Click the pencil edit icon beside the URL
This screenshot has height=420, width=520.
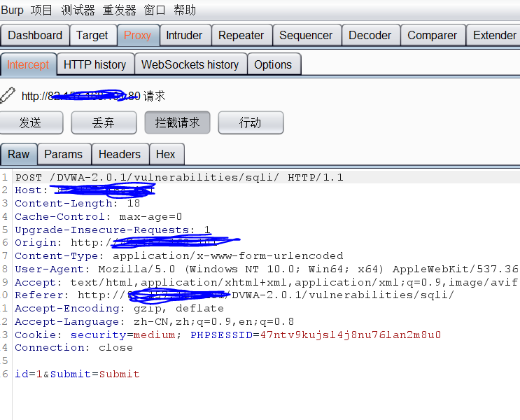click(7, 95)
